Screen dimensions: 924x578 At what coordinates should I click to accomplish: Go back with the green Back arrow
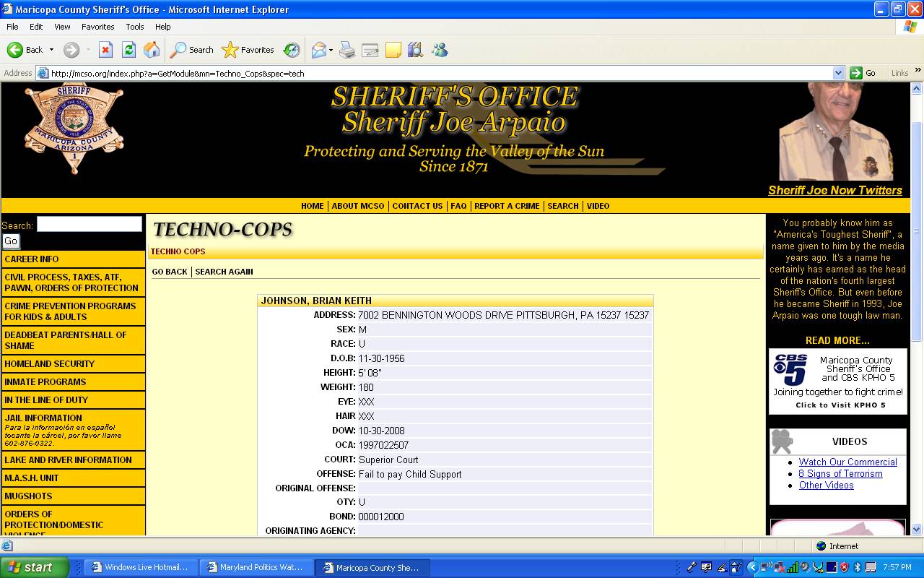(25, 50)
